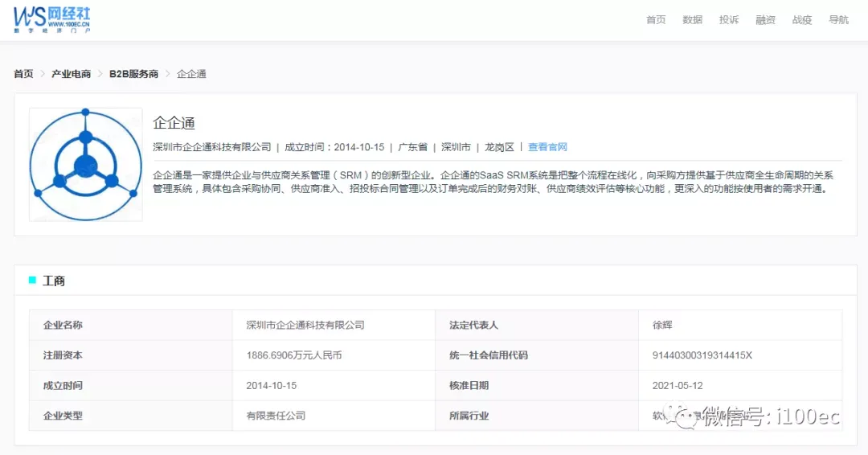
Task: Click the 网经社 site logo
Action: click(51, 20)
